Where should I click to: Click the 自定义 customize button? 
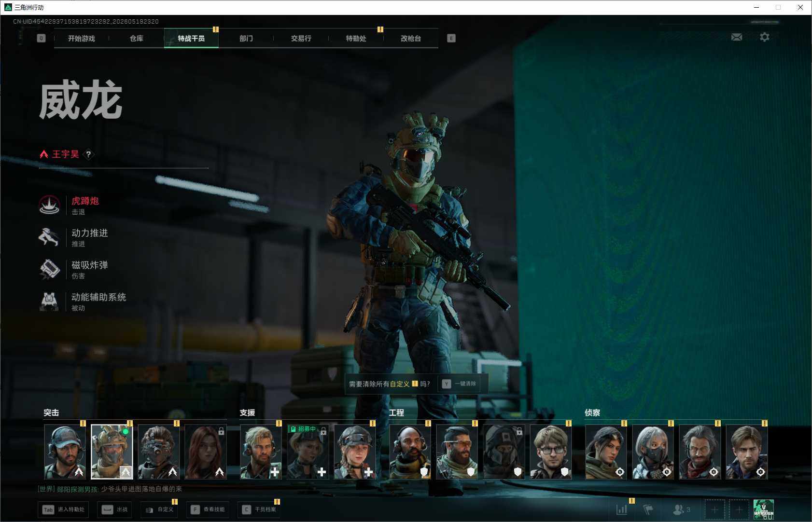tap(159, 509)
